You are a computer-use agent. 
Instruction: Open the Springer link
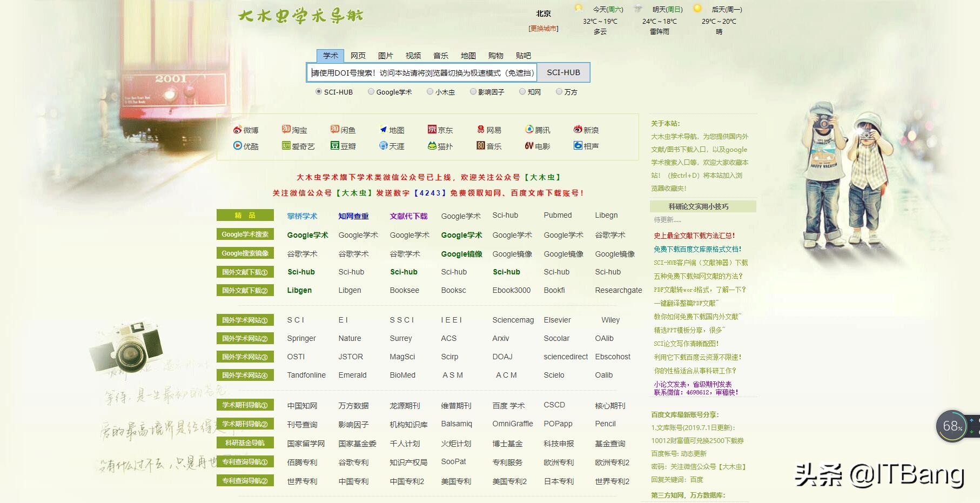301,338
